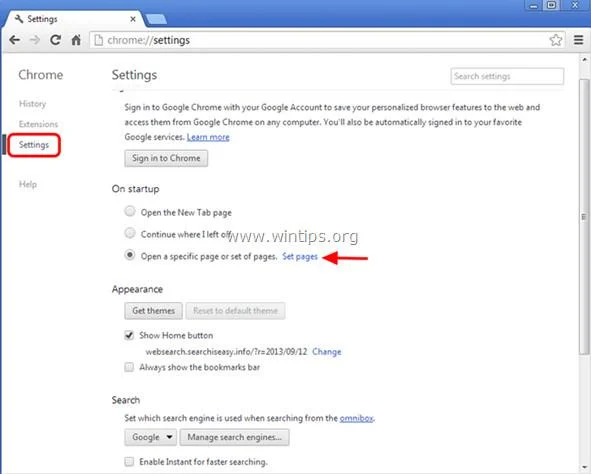The image size is (591, 474).
Task: Tick Enable Instant for faster searching
Action: click(x=129, y=462)
